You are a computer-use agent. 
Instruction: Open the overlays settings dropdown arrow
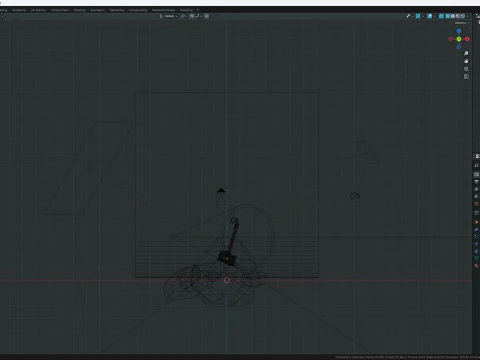coord(434,16)
